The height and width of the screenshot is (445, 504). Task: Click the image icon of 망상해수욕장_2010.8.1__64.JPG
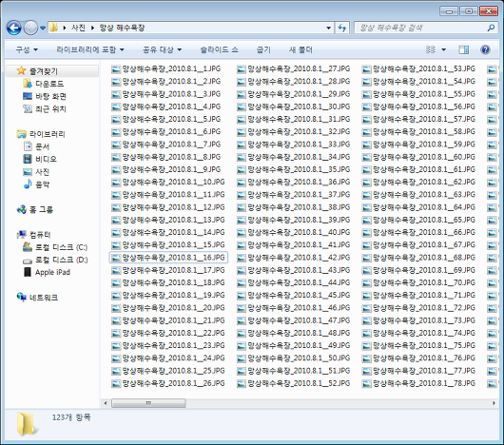(x=366, y=208)
